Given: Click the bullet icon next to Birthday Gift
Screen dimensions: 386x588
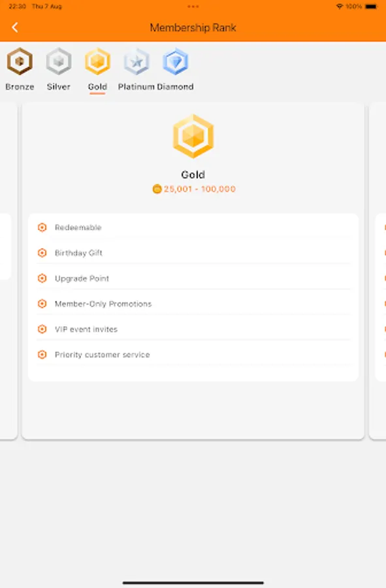Looking at the screenshot, I should (x=42, y=253).
